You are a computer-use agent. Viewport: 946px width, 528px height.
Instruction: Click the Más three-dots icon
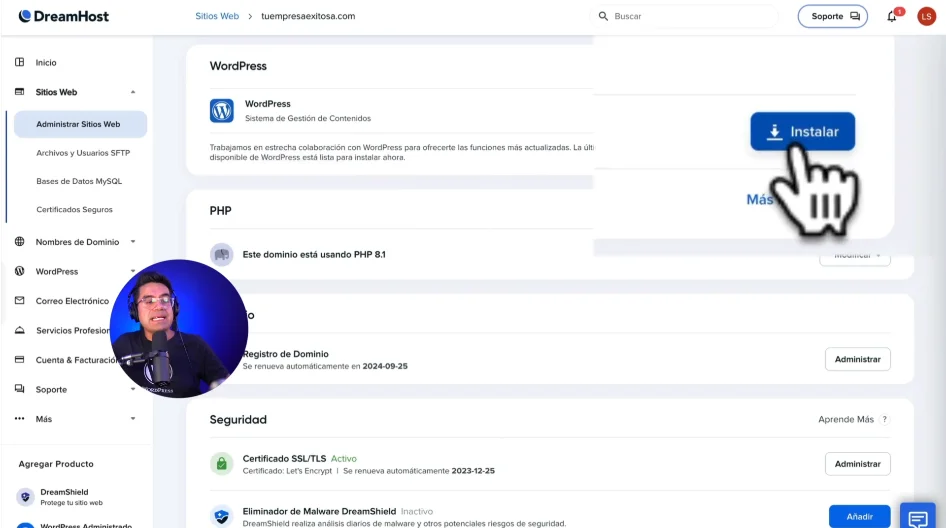point(19,419)
